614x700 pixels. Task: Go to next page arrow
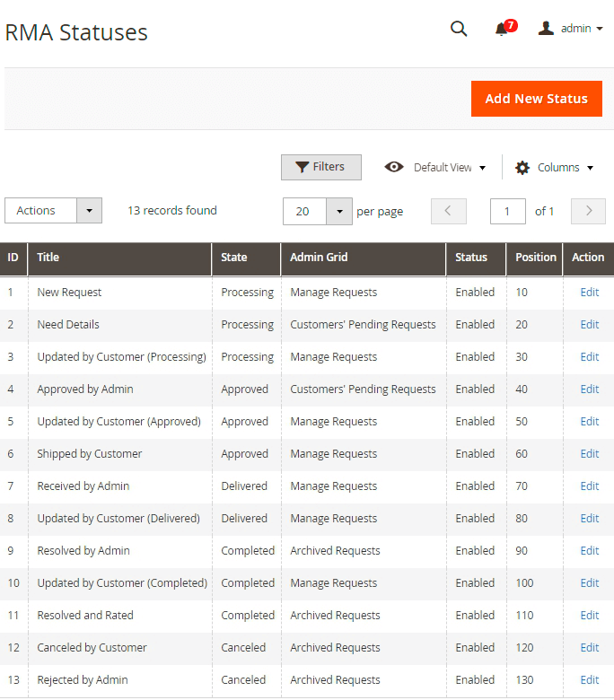tap(588, 211)
